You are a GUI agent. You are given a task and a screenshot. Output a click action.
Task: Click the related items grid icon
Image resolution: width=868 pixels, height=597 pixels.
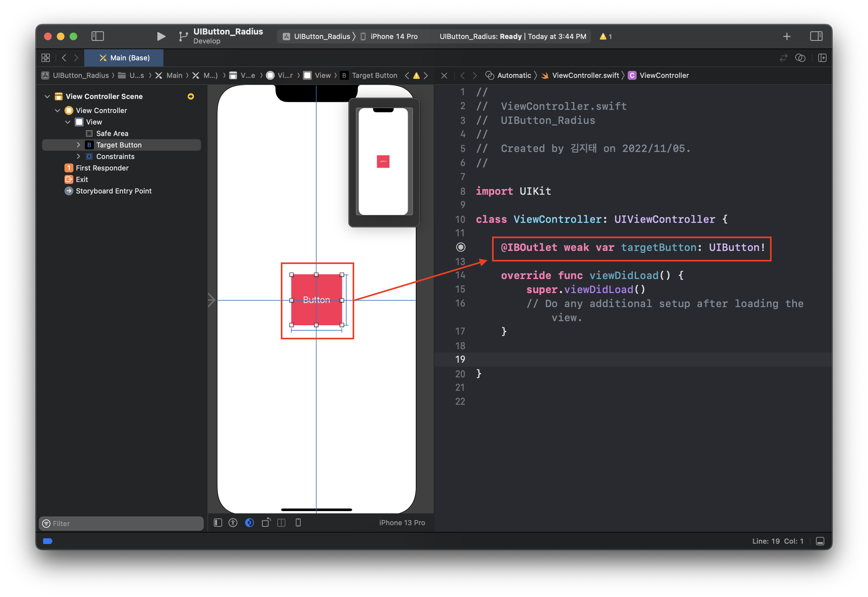(x=46, y=57)
